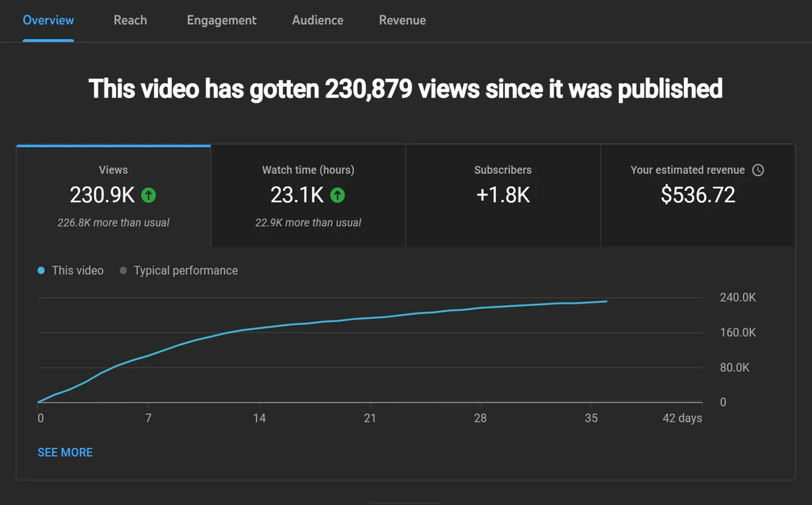Go to the Audience tab
Image resolution: width=812 pixels, height=505 pixels.
[317, 20]
